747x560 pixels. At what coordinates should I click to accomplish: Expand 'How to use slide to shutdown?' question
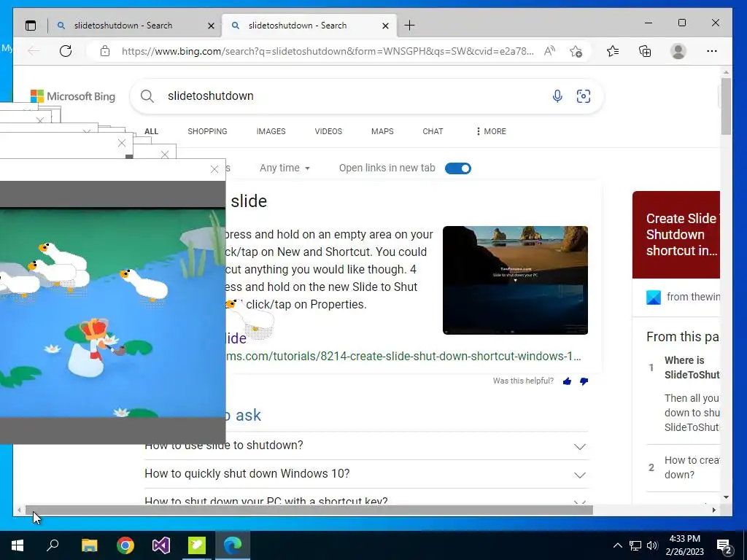[366, 446]
